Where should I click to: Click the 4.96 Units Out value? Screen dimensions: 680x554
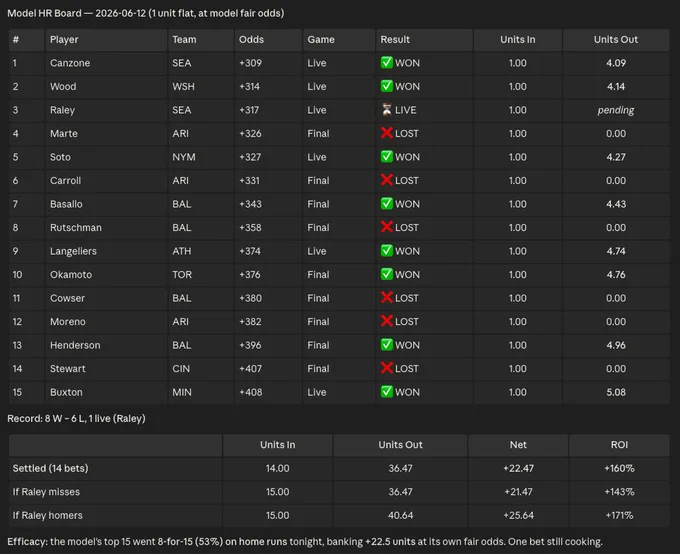(616, 345)
